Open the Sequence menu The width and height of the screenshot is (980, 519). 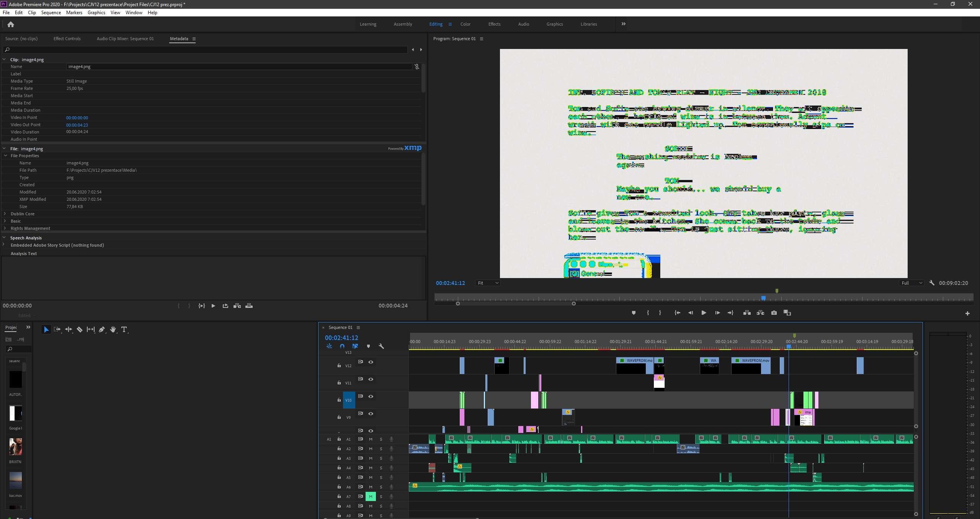pyautogui.click(x=51, y=13)
